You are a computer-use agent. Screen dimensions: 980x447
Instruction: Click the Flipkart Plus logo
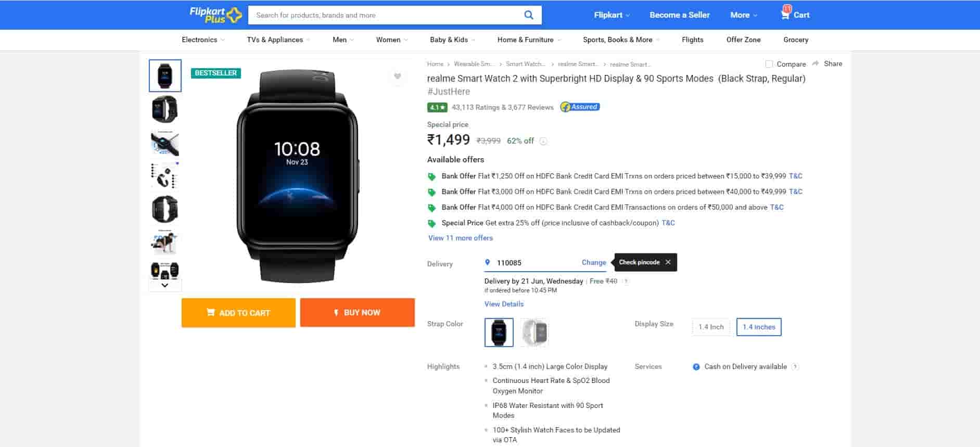tap(215, 15)
